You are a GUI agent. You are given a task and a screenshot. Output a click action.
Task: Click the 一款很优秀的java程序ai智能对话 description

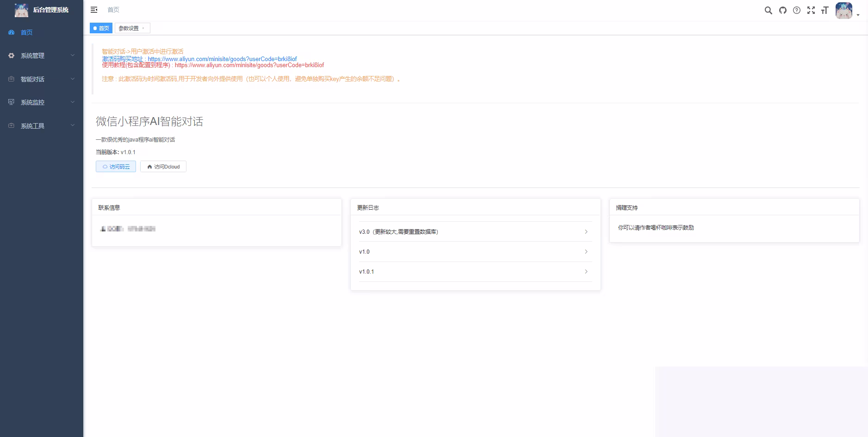coord(135,140)
